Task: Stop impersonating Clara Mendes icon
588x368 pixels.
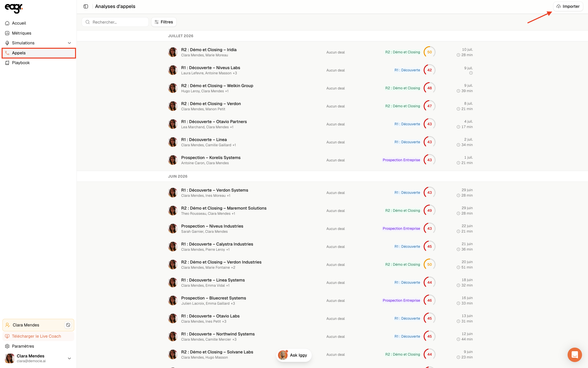Action: click(68, 325)
